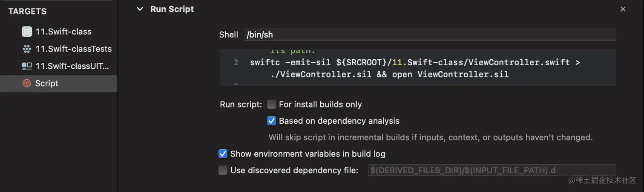Click into the swiftc script editor line
Image resolution: width=644 pixels, height=192 pixels.
[x=409, y=63]
